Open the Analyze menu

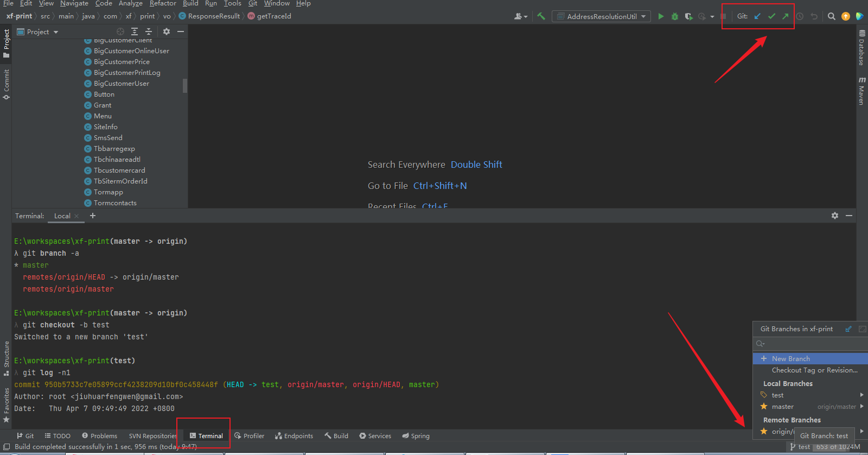click(x=131, y=3)
